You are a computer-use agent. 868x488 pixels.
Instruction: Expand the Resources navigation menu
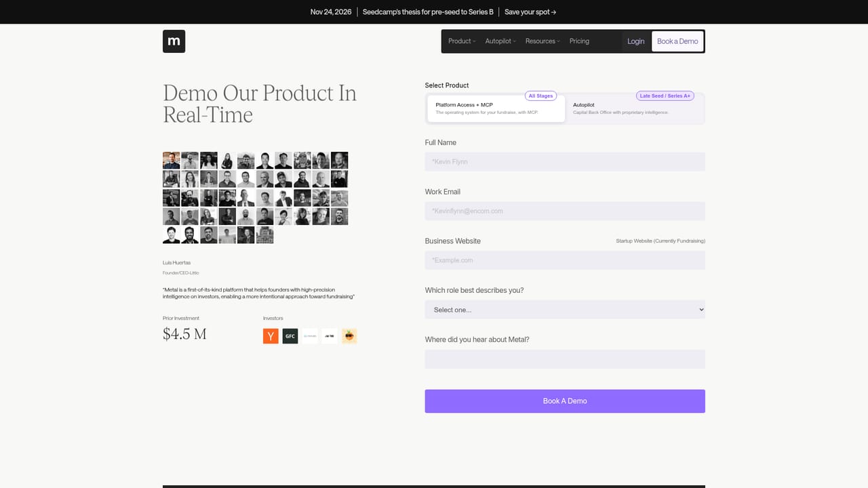coord(542,41)
